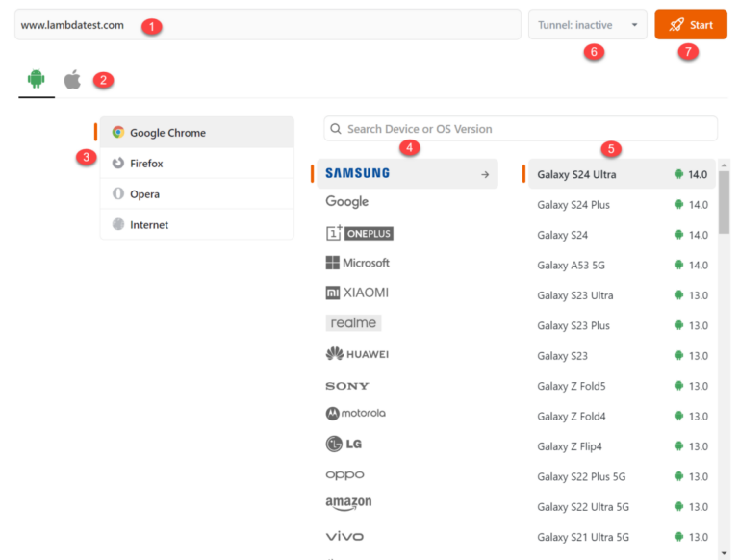This screenshot has width=739, height=560.
Task: Select the Huawei brand logo
Action: [x=357, y=354]
